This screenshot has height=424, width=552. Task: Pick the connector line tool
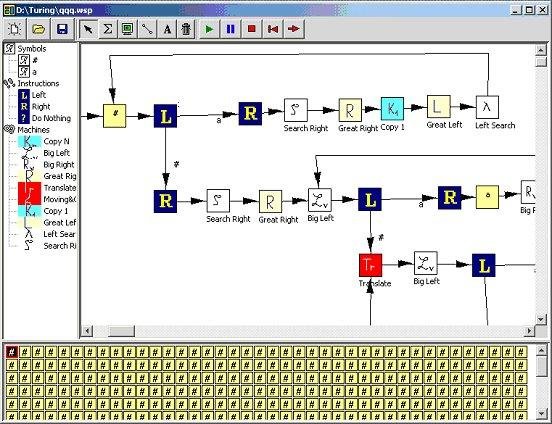pos(147,29)
